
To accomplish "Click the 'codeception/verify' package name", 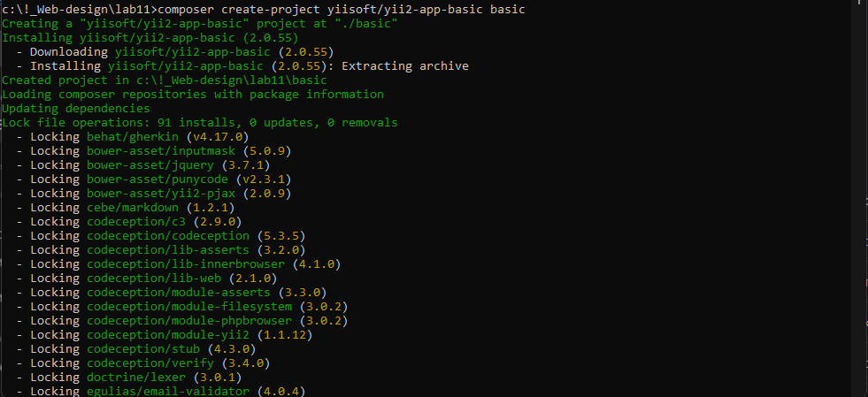I will [x=150, y=363].
